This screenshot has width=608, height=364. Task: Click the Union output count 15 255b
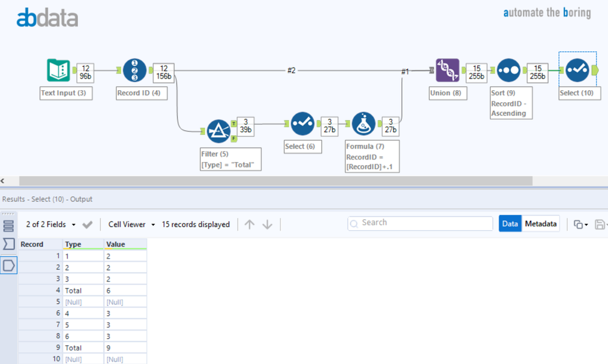click(x=476, y=72)
